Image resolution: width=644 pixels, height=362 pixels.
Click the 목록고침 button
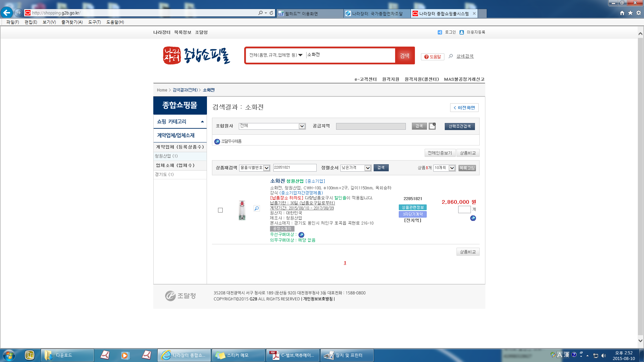pyautogui.click(x=467, y=168)
